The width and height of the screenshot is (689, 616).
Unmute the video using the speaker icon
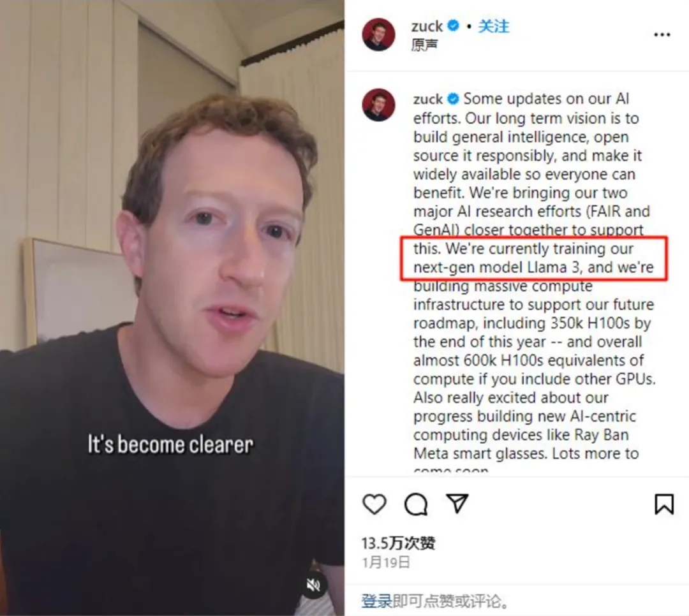click(x=313, y=585)
